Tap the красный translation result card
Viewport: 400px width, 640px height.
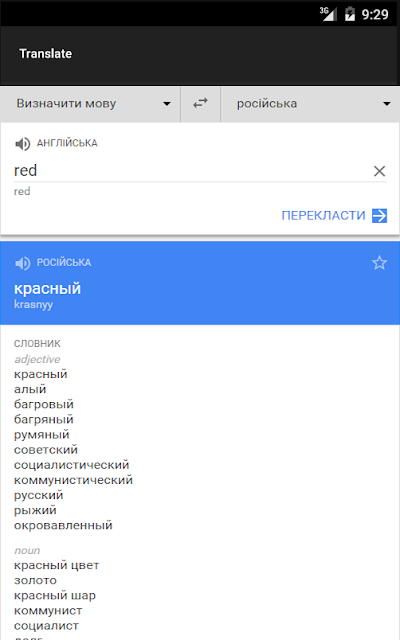(200, 283)
